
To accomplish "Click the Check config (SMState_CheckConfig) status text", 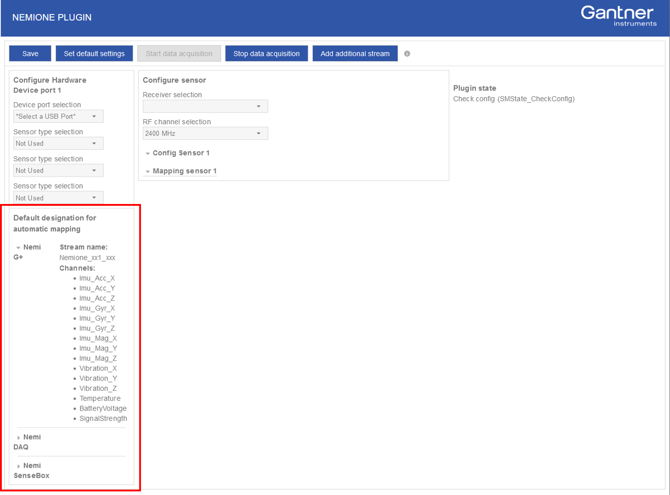I will click(514, 99).
